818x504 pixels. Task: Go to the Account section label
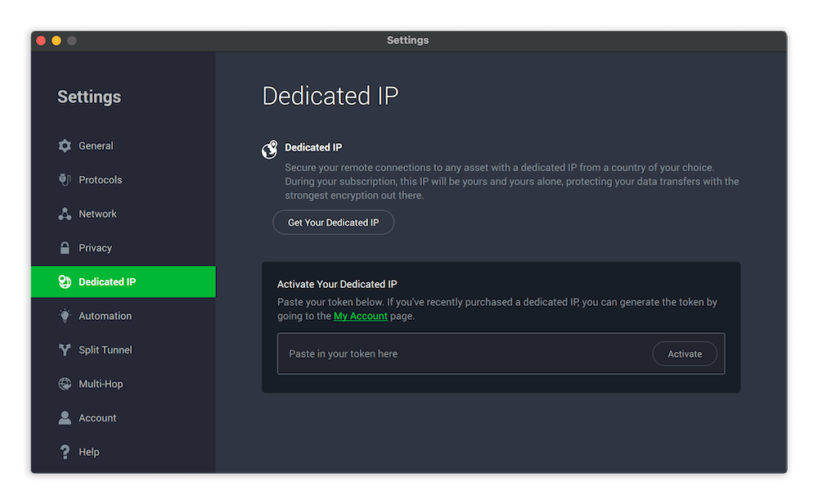[x=97, y=418]
